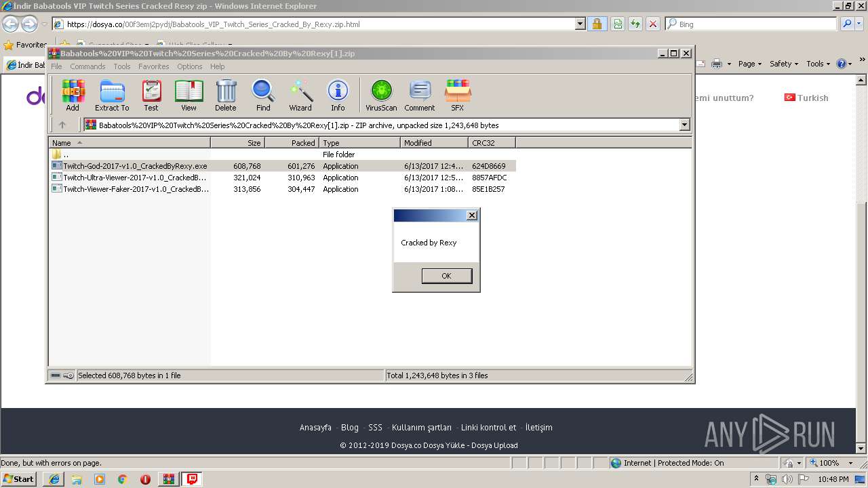Click the Comment toolbar icon
This screenshot has height=488, width=868.
420,95
